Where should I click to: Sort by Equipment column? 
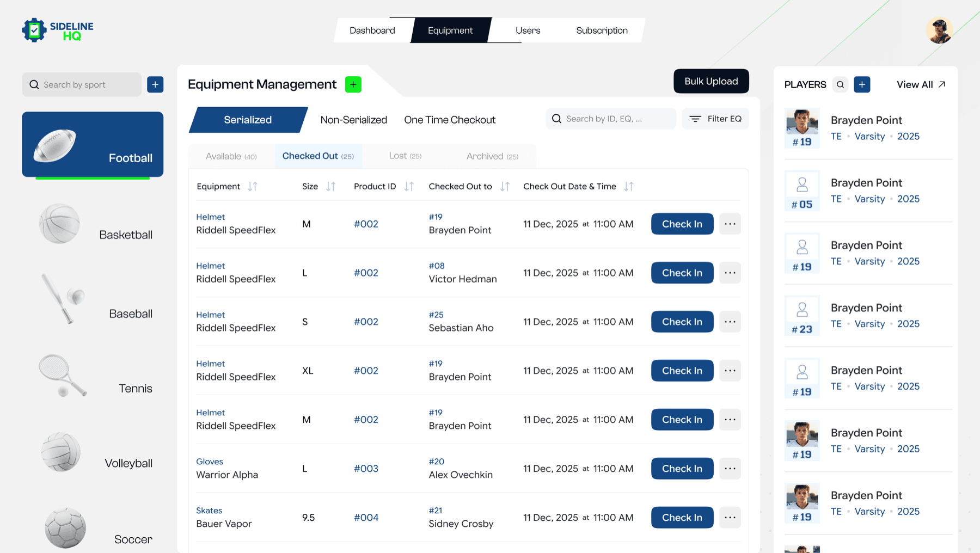pyautogui.click(x=253, y=186)
